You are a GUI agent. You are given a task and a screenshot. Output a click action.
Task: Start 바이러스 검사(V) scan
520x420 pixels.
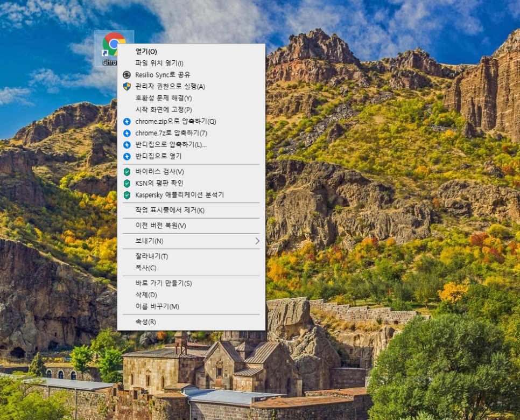(191, 172)
